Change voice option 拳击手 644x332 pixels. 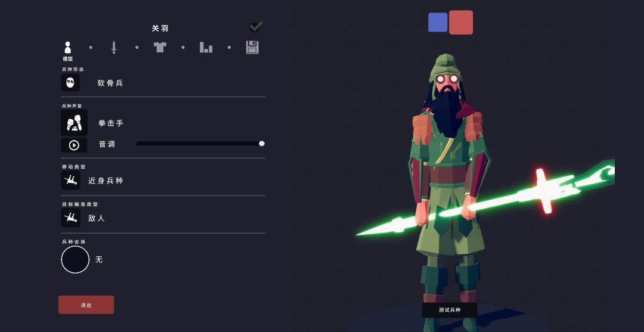111,123
